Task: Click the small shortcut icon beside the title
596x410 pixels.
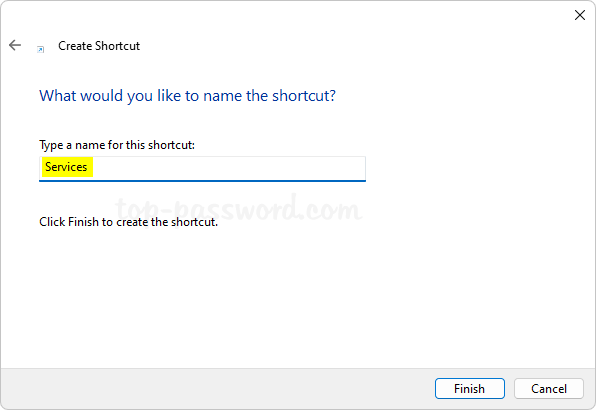Action: click(x=40, y=49)
